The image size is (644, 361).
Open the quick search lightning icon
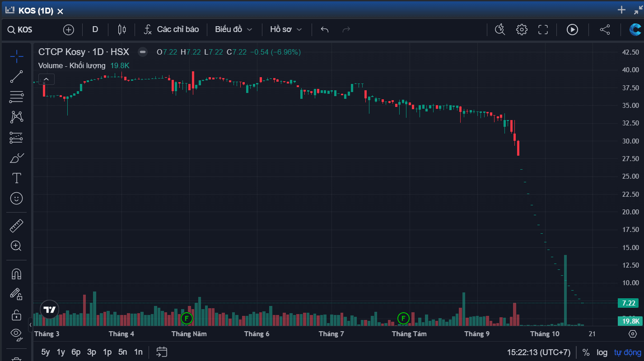coord(500,30)
